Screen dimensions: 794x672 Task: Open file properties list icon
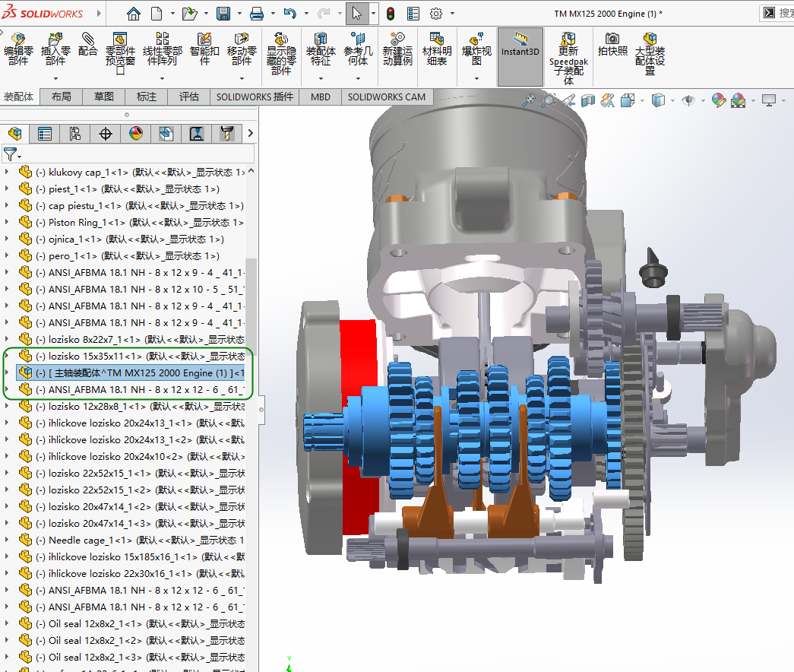(413, 14)
